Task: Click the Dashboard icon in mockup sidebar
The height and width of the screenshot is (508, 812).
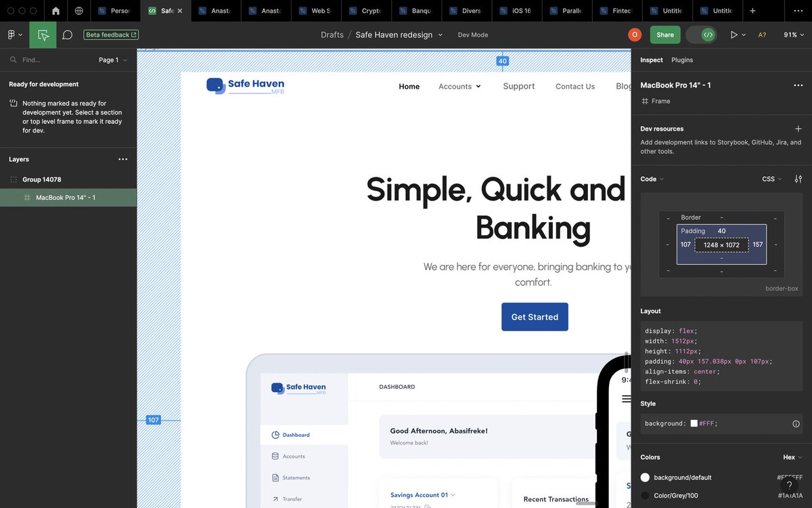Action: [275, 435]
